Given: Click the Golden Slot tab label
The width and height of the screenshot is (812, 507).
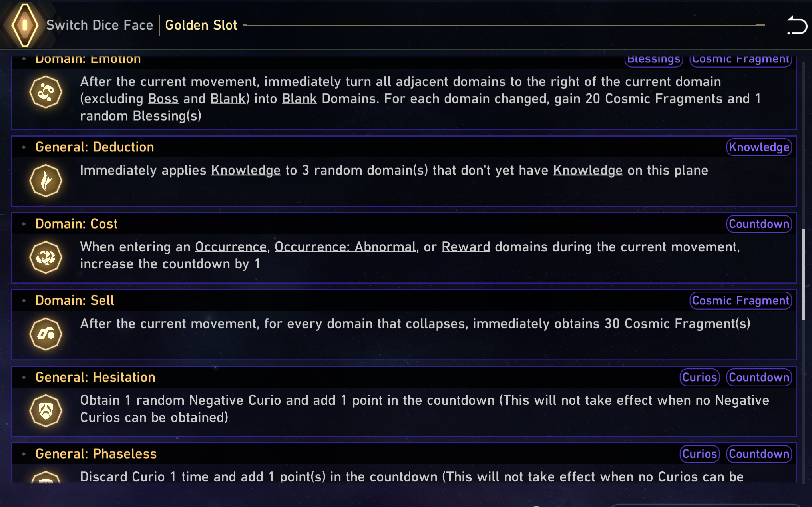Looking at the screenshot, I should pos(201,25).
